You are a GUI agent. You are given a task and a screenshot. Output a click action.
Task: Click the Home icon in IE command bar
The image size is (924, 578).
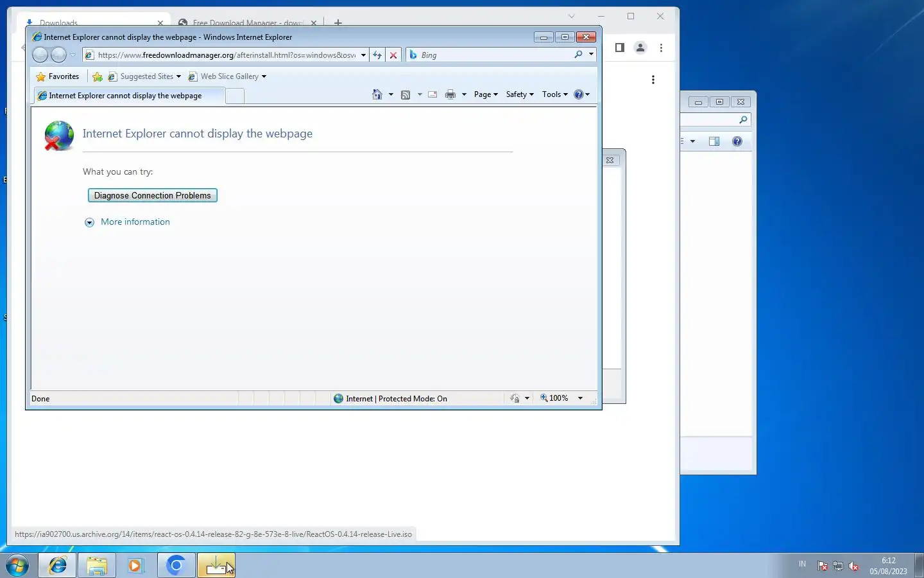pos(377,94)
